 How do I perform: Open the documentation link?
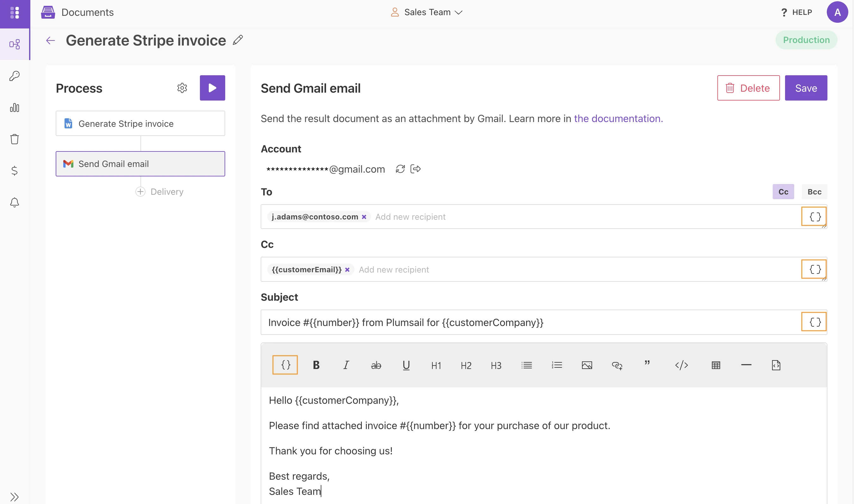(x=618, y=119)
